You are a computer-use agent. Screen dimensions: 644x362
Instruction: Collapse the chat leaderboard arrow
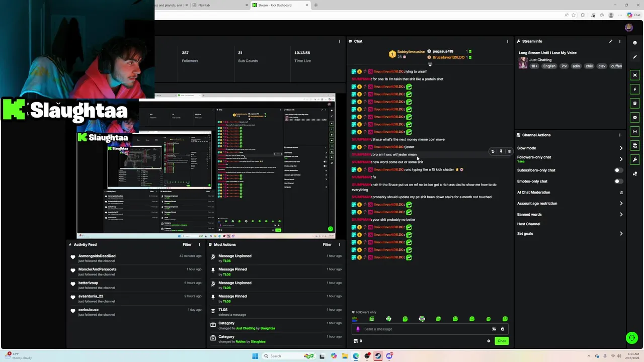(x=430, y=64)
